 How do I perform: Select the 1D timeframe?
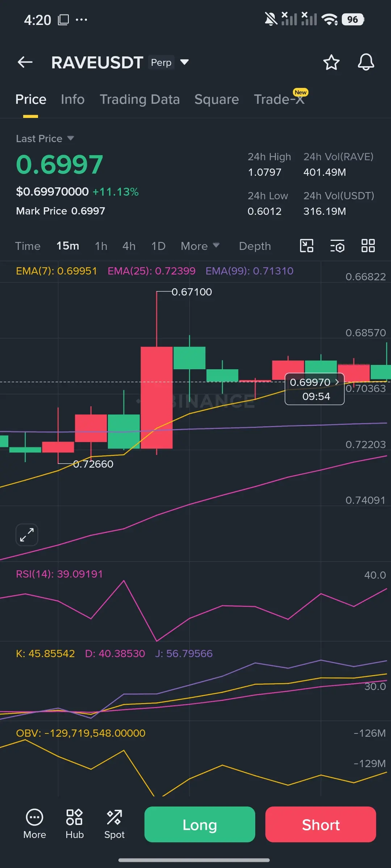coord(158,246)
